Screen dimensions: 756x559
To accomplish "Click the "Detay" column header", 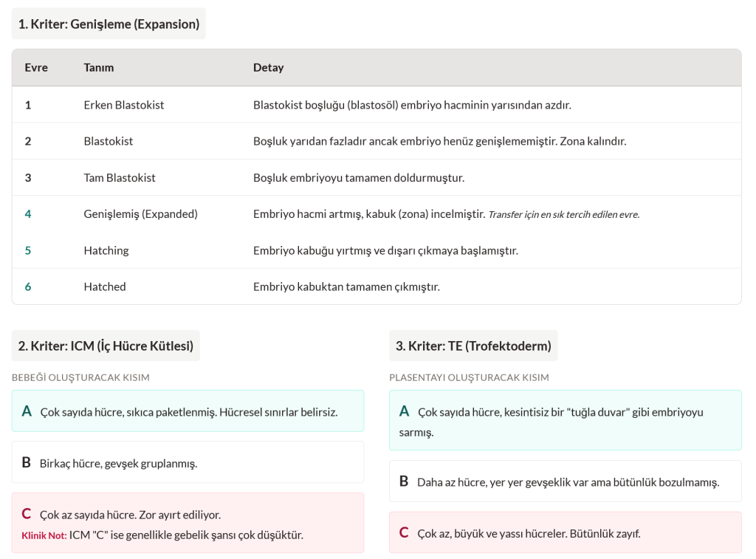I will pyautogui.click(x=268, y=67).
